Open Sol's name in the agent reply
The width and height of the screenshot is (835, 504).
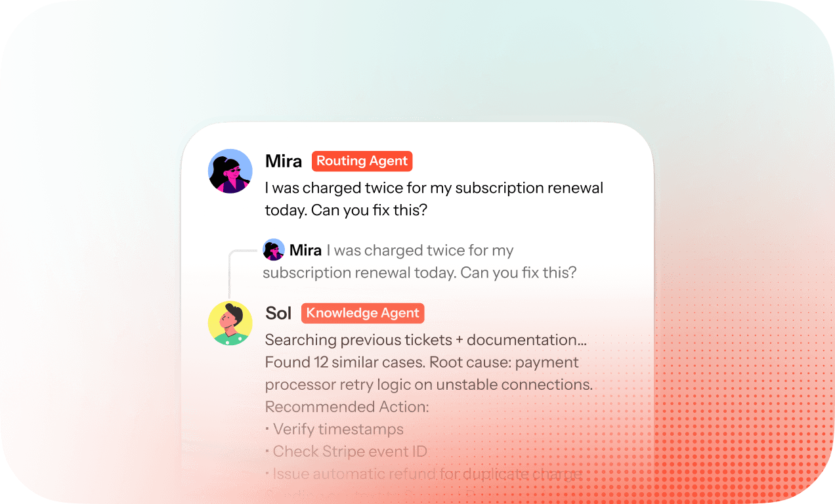[x=278, y=314]
